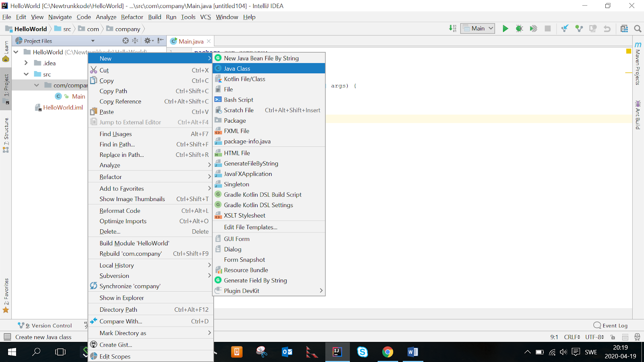Image resolution: width=644 pixels, height=362 pixels.
Task: Select Singleton template entry
Action: (x=269, y=184)
